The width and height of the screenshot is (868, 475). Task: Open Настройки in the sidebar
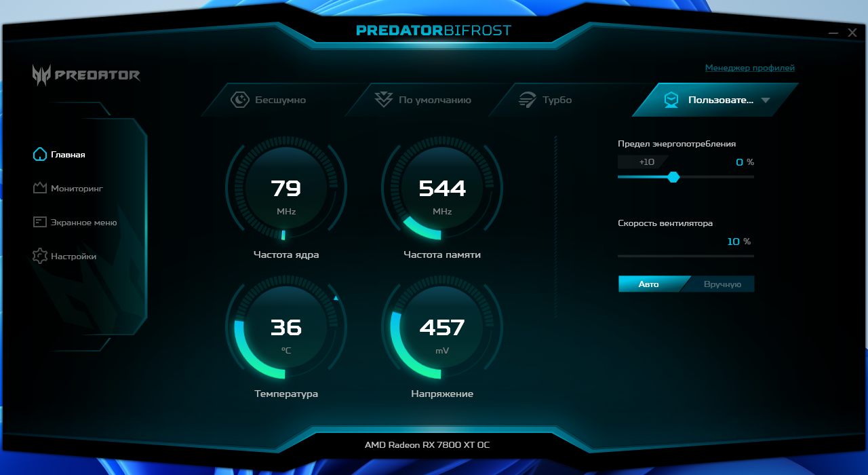(x=64, y=256)
